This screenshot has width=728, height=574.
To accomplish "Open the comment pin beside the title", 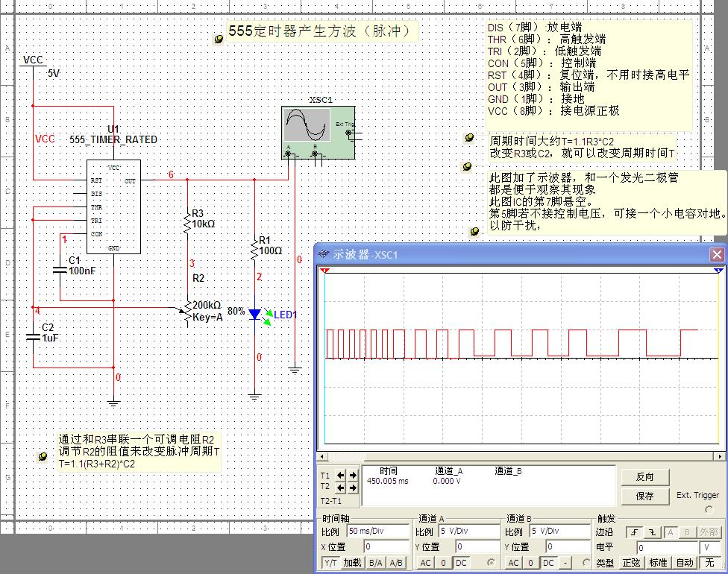I will click(x=219, y=39).
